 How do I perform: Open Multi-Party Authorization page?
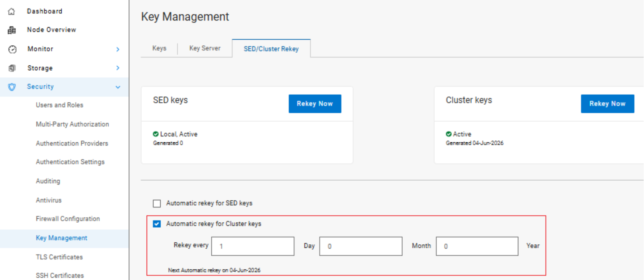[73, 124]
